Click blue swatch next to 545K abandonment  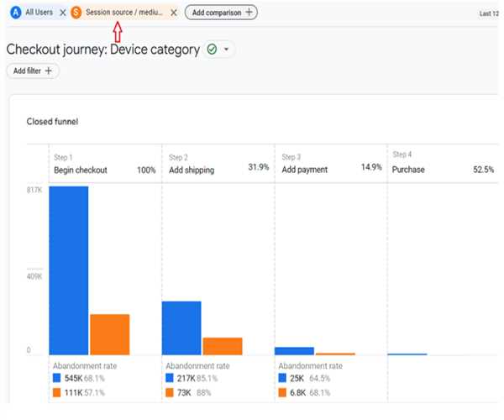tap(57, 378)
